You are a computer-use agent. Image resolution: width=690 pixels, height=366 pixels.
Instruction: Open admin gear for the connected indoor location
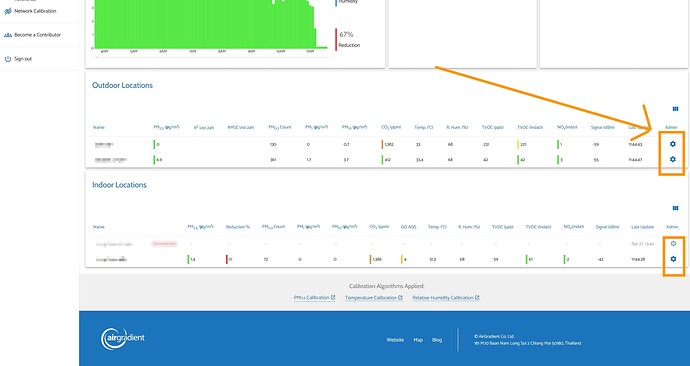click(673, 259)
